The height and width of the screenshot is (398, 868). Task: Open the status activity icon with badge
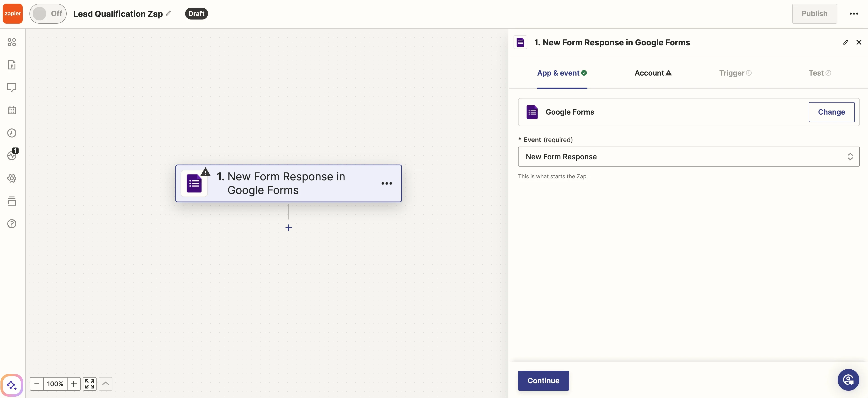[12, 155]
